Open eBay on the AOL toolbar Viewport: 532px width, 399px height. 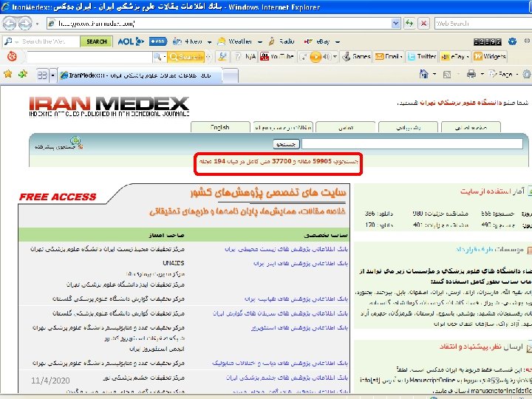click(317, 41)
